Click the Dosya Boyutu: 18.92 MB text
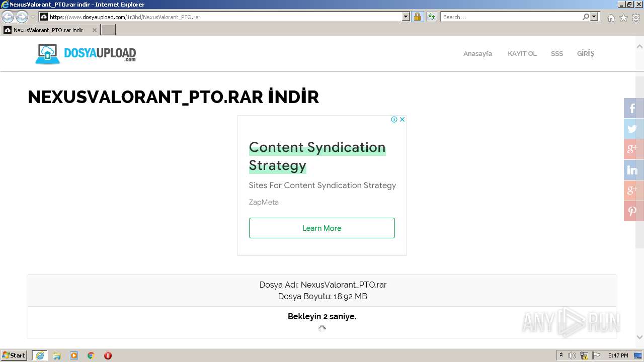 pyautogui.click(x=323, y=296)
